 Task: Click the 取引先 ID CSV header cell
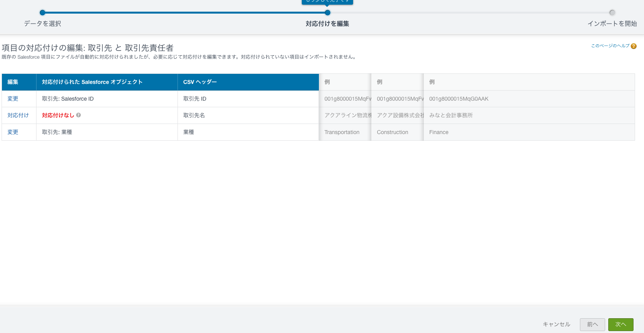248,99
